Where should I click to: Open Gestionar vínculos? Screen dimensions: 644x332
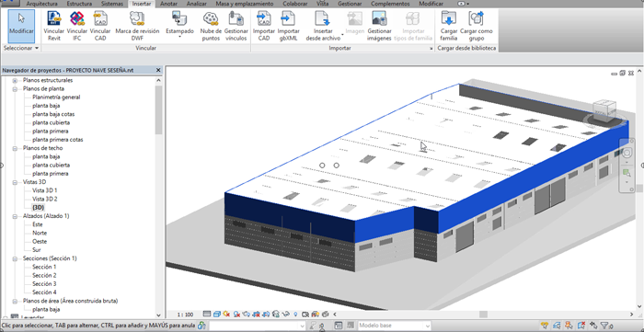pyautogui.click(x=236, y=26)
